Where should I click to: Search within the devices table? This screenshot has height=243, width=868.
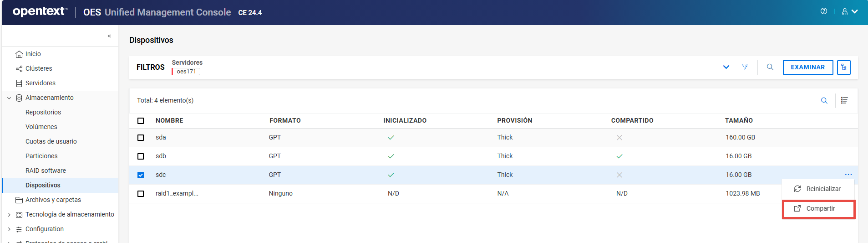pyautogui.click(x=824, y=101)
